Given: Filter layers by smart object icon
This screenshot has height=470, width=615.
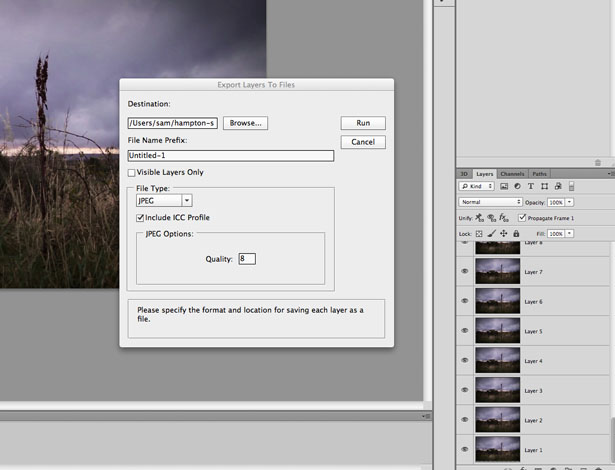Looking at the screenshot, I should pos(558,186).
